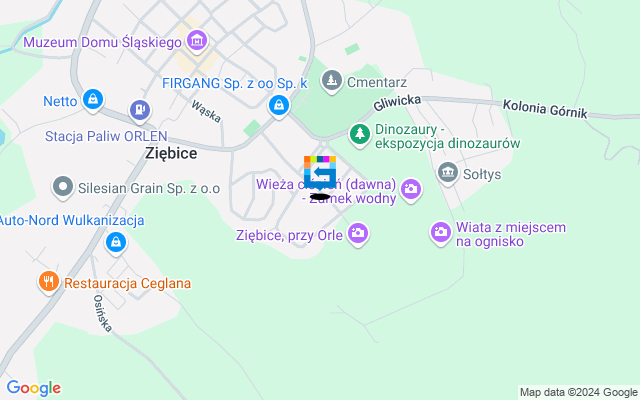640x400 pixels.
Task: Click the Silesian Grain Sp. z o.o marker
Action: click(63, 188)
